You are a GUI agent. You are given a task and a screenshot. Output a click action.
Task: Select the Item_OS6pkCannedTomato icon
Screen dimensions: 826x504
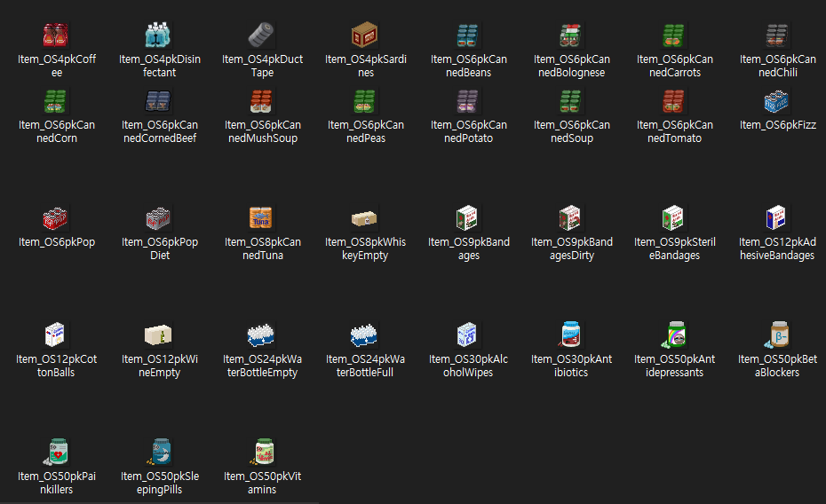[673, 101]
